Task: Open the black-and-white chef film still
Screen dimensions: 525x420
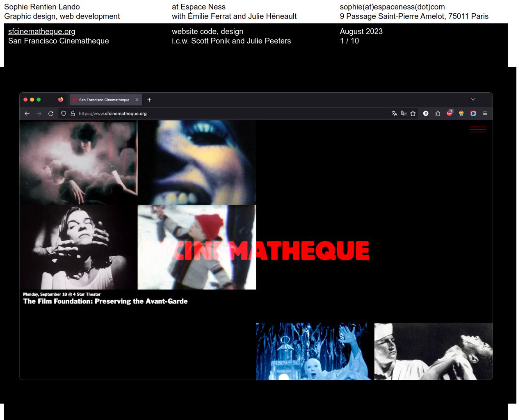Action: tap(434, 352)
